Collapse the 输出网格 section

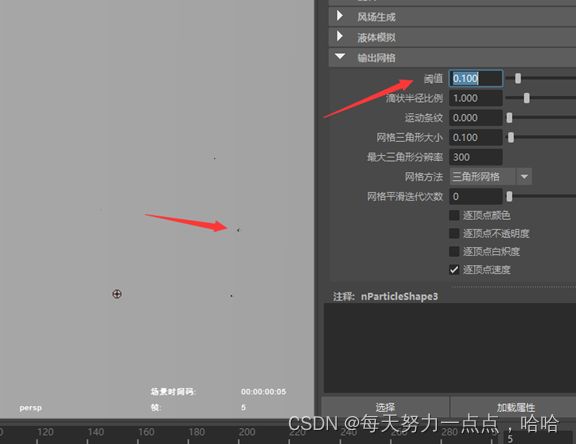[340, 57]
